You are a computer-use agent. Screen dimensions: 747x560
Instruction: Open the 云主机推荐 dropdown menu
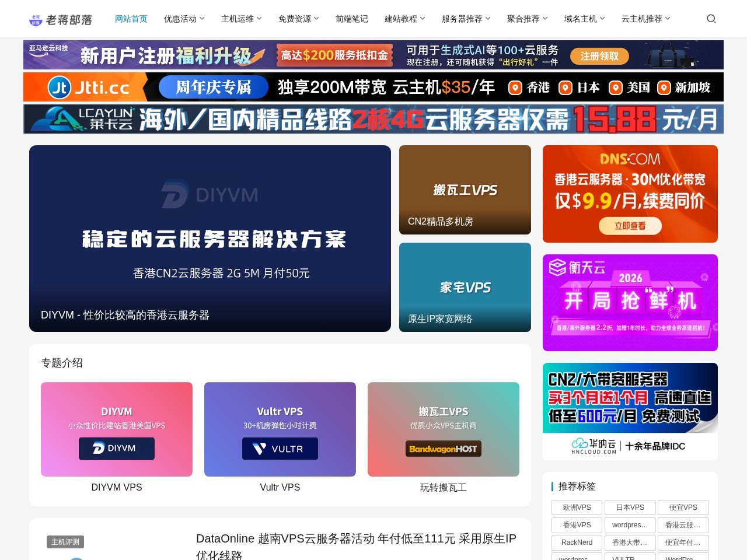(645, 19)
